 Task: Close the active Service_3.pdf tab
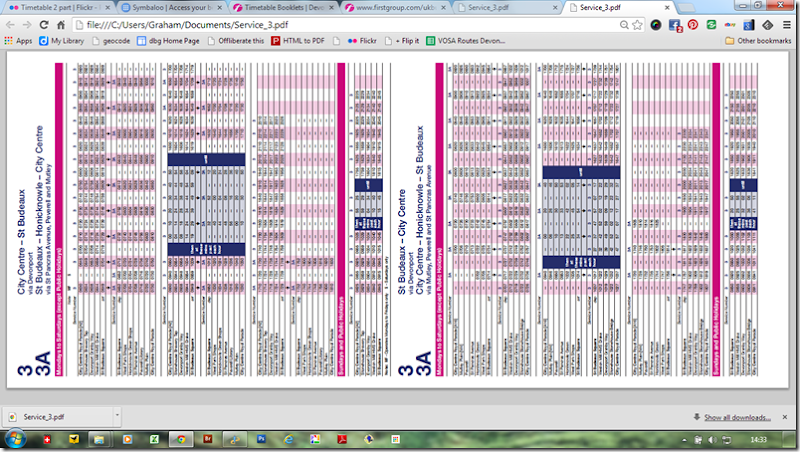click(667, 8)
